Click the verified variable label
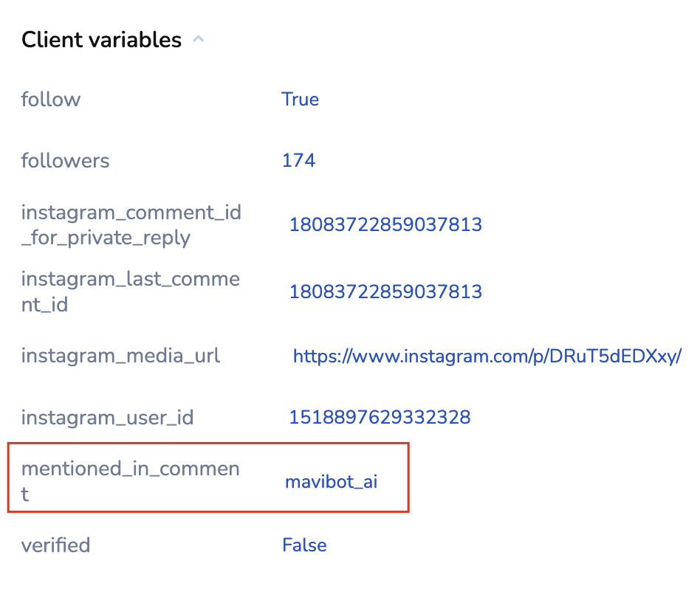The height and width of the screenshot is (589, 700). pos(55,545)
